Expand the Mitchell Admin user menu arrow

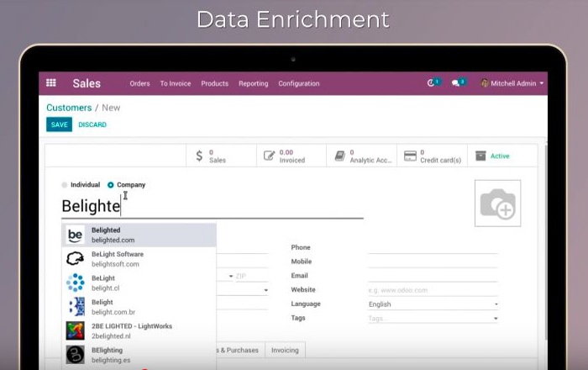tap(542, 83)
